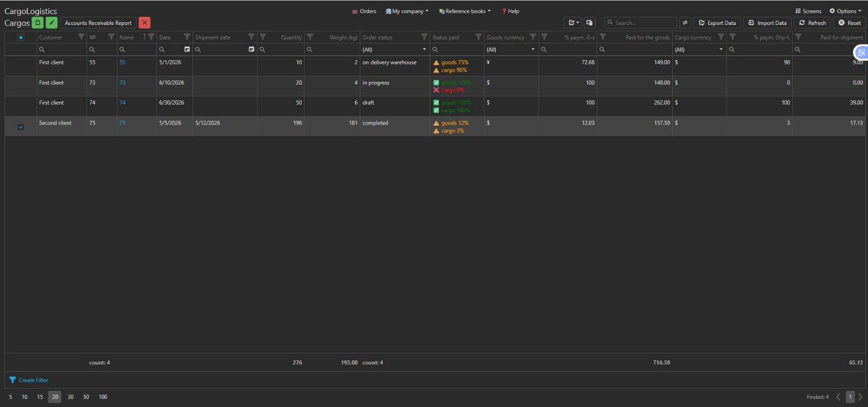
Task: Click the red X delete button
Action: (x=144, y=23)
